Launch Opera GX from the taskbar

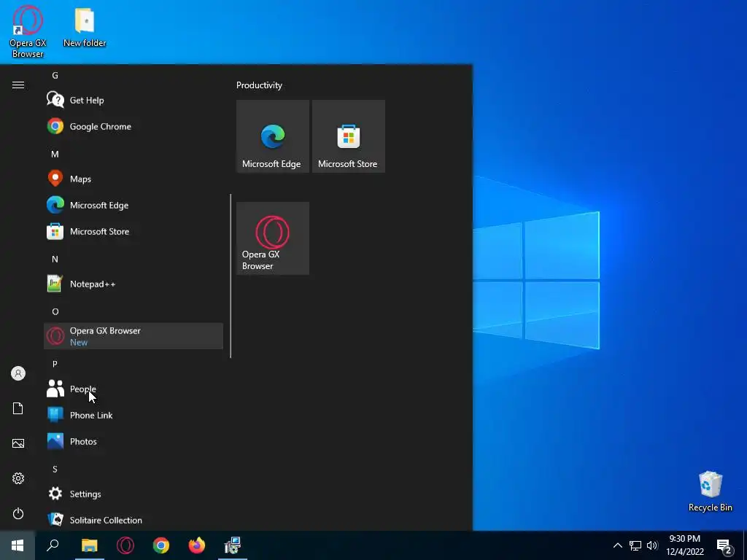[125, 545]
